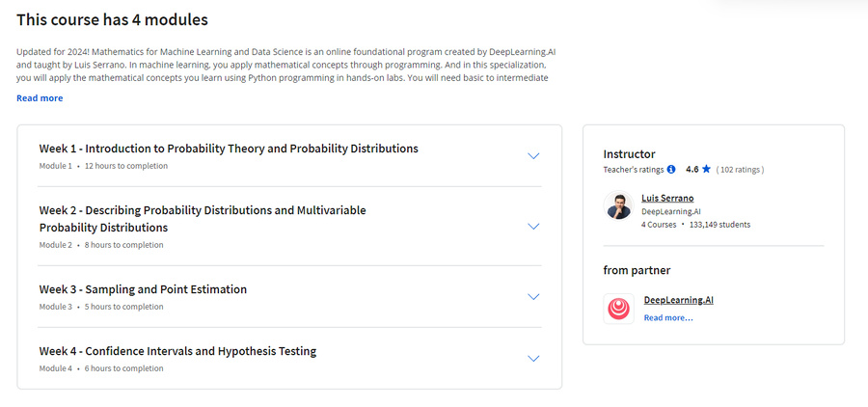Image resolution: width=868 pixels, height=407 pixels.
Task: Expand Week 2 module chevron
Action: pos(533,227)
